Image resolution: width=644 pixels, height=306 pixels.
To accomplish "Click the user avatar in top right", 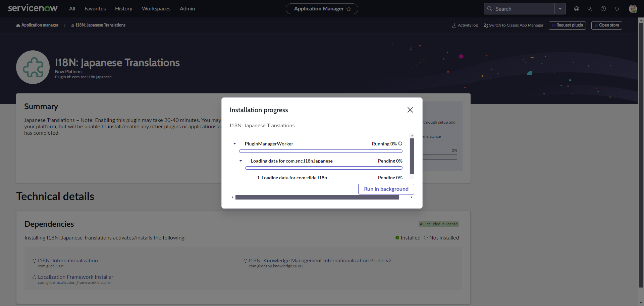I will click(x=633, y=9).
